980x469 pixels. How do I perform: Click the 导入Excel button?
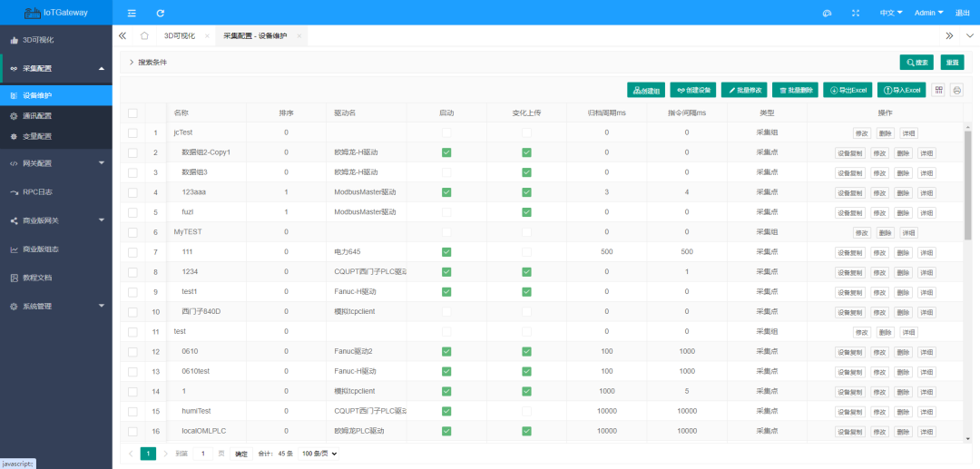click(x=902, y=90)
